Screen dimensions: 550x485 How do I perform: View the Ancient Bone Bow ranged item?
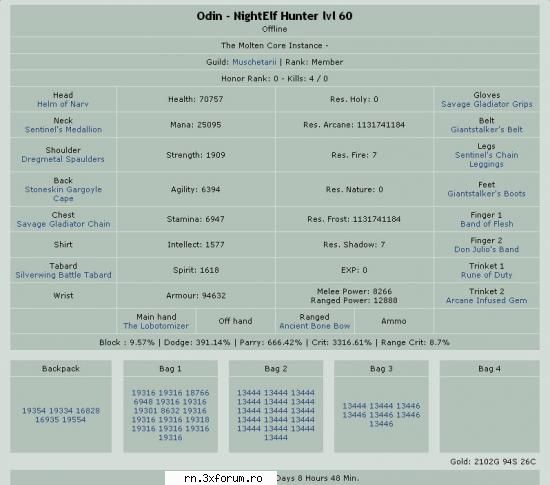coord(315,326)
